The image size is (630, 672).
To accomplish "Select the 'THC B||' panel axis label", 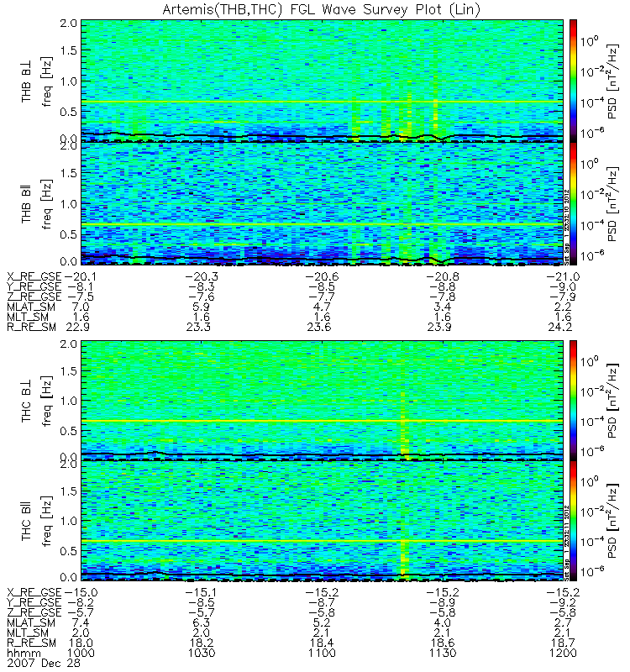I will tap(27, 523).
